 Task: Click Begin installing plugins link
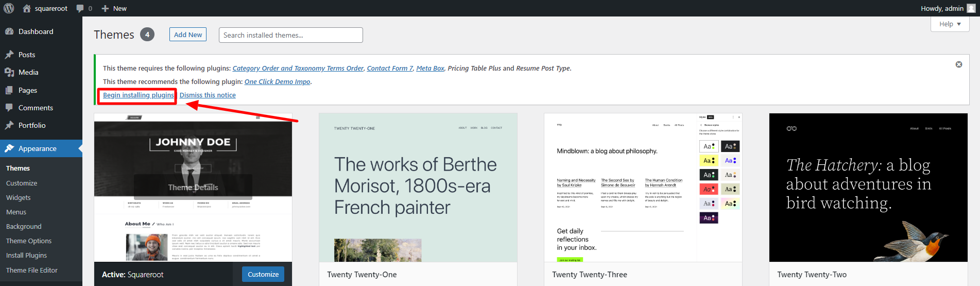(139, 95)
